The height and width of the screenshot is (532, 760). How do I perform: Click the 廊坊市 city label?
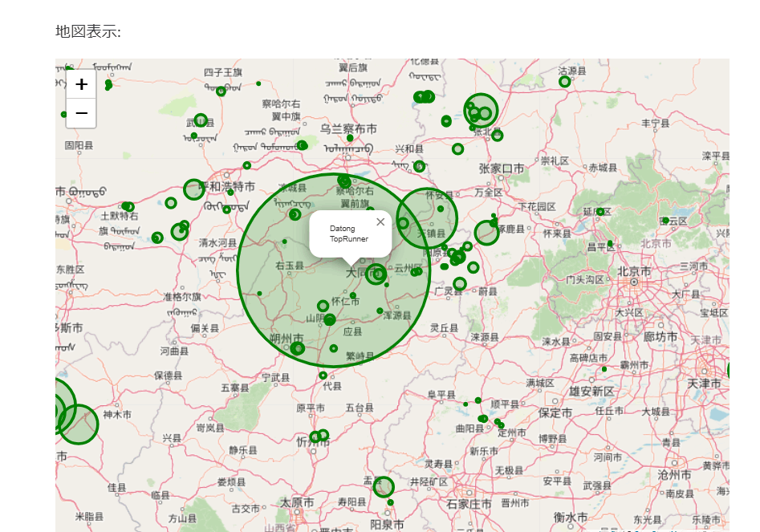click(660, 337)
